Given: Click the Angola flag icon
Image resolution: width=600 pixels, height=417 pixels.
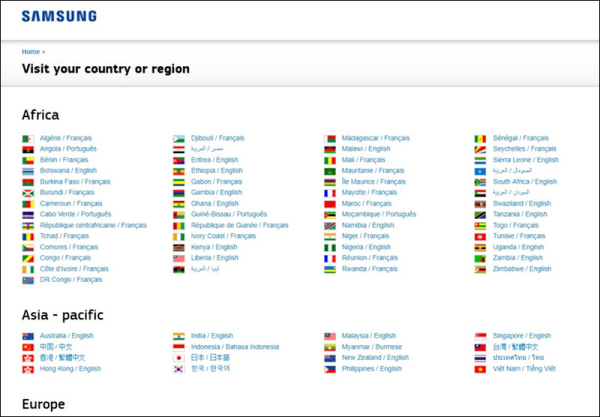Looking at the screenshot, I should point(28,150).
